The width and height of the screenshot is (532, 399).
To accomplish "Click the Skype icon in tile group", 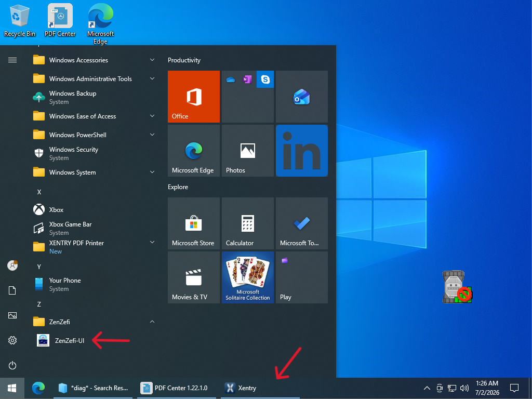I will [x=265, y=79].
